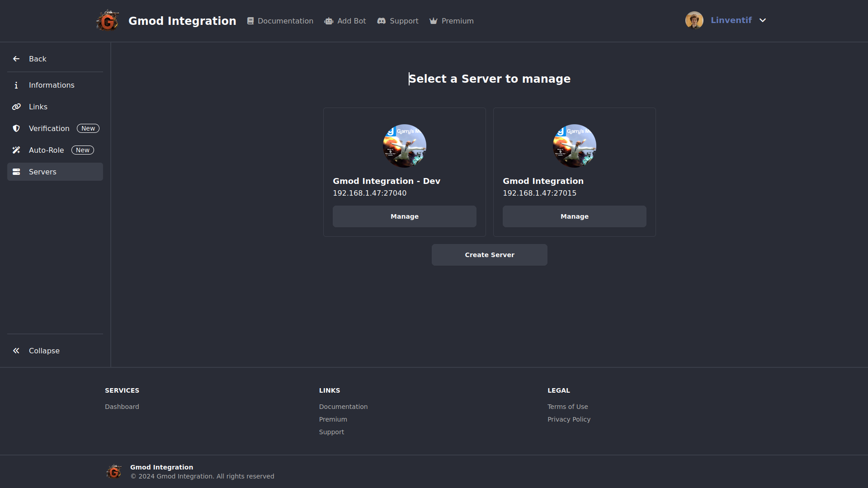Click the 192.168.1.47:27015 address text
The width and height of the screenshot is (868, 488).
click(x=540, y=193)
